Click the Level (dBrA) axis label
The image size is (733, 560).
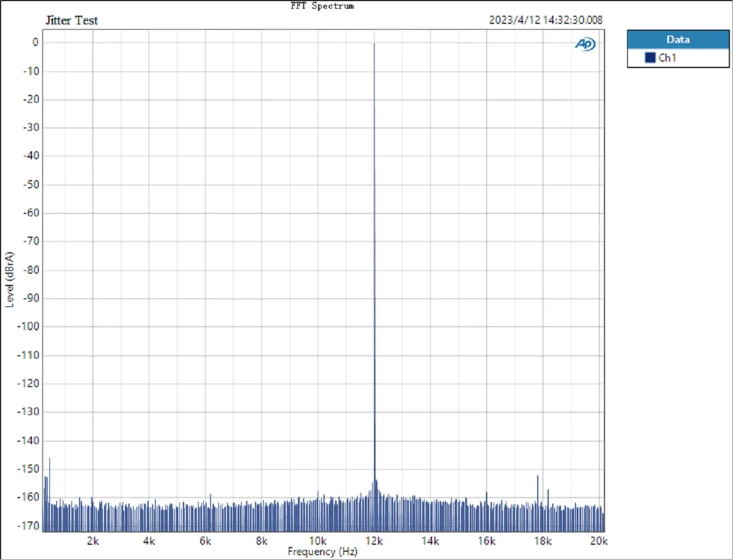(10, 278)
